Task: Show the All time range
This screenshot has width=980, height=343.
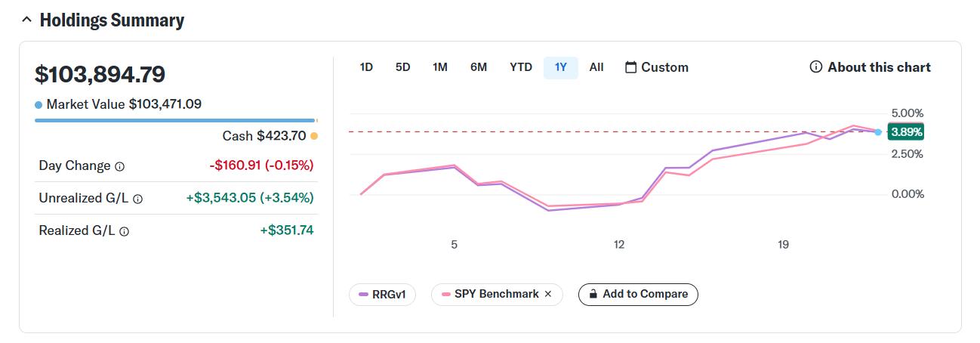Action: [596, 67]
